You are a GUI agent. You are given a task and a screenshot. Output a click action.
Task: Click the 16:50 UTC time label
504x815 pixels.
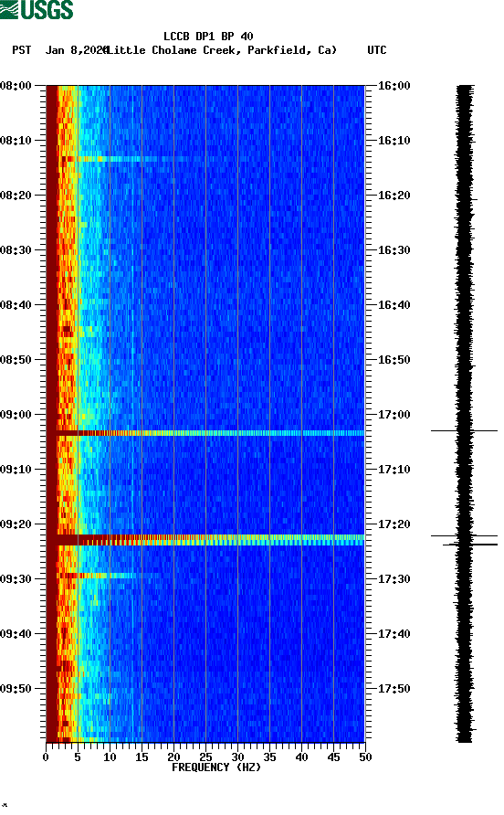pyautogui.click(x=394, y=360)
